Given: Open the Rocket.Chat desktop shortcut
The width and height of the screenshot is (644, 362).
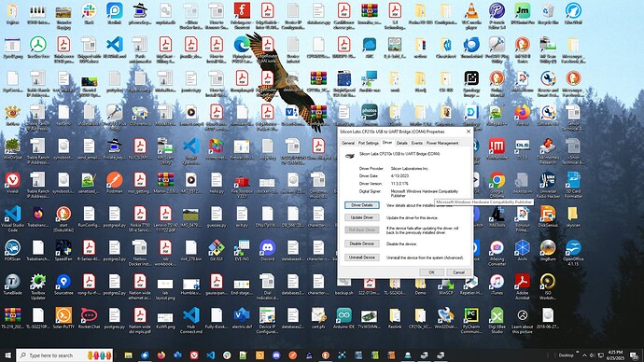Looking at the screenshot, I should click(x=89, y=318).
